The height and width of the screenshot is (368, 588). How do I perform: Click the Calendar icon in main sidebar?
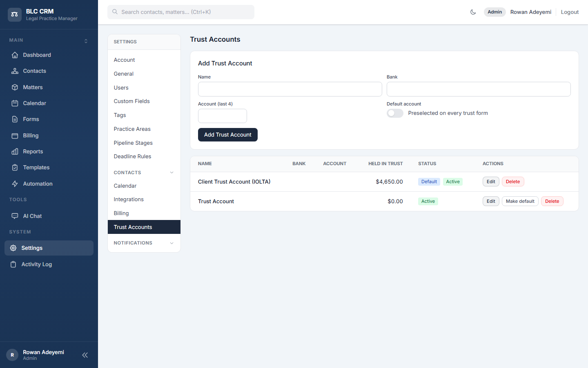pyautogui.click(x=15, y=103)
